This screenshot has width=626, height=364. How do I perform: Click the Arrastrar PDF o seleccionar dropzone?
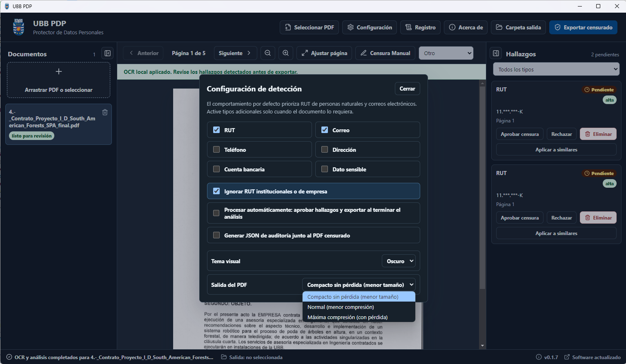click(x=59, y=80)
